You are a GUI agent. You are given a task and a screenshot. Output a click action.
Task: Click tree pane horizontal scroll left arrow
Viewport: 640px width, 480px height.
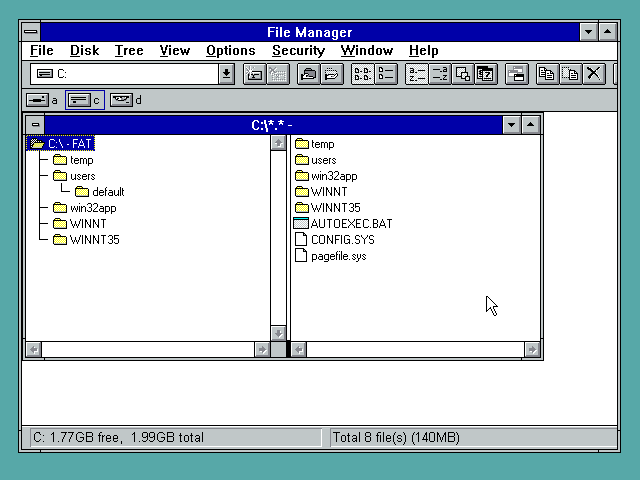point(34,350)
